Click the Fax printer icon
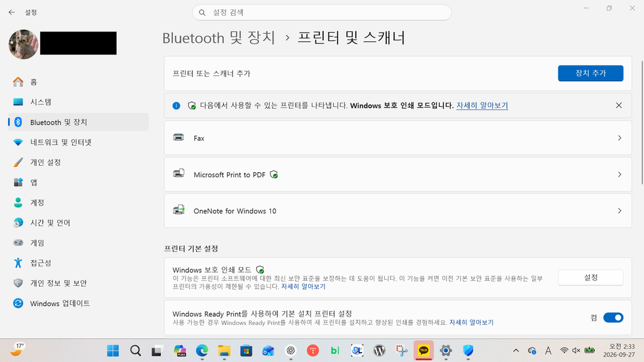The width and height of the screenshot is (644, 362). [179, 138]
